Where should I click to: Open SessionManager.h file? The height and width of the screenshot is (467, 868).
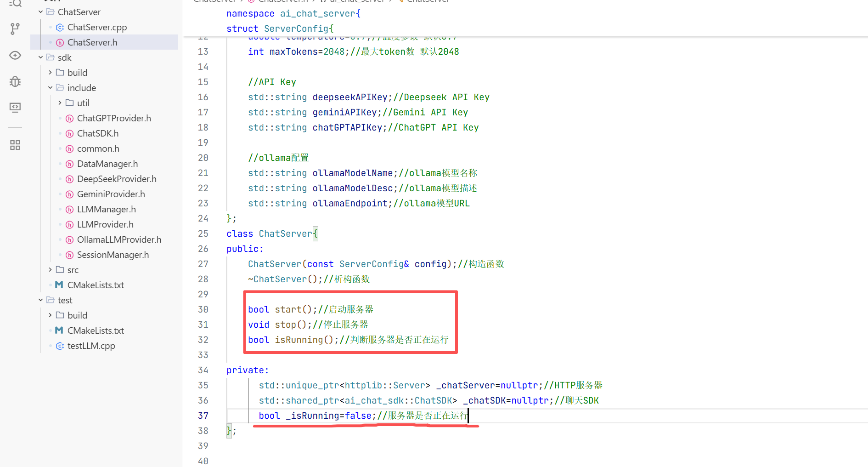click(x=113, y=255)
